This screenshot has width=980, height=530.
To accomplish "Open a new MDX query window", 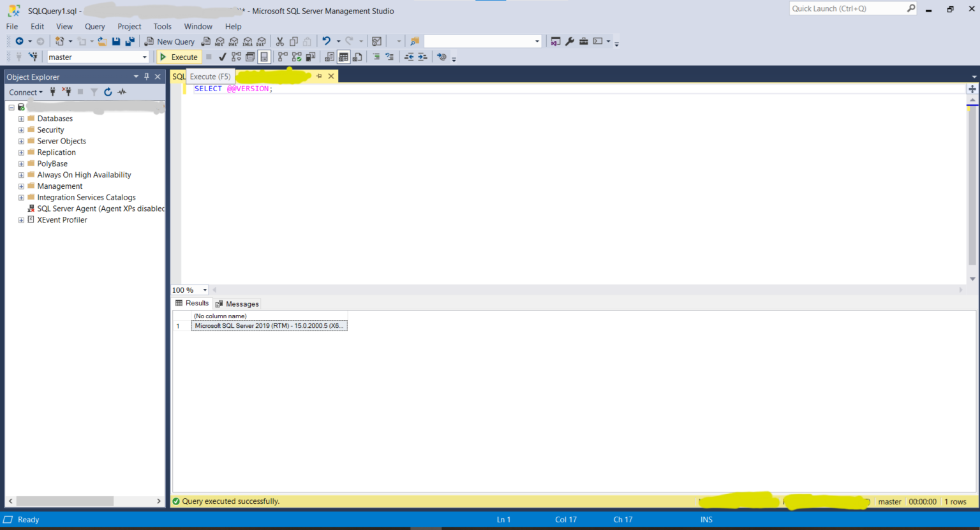I will click(x=220, y=41).
